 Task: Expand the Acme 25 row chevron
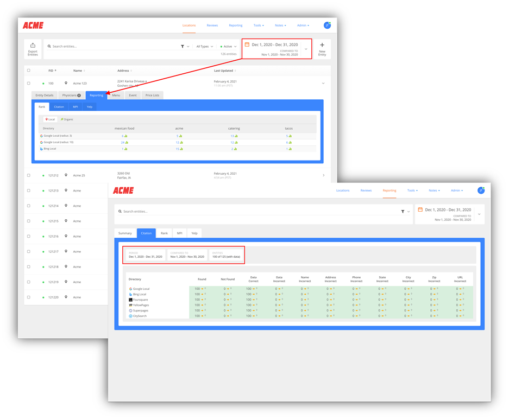tap(324, 175)
